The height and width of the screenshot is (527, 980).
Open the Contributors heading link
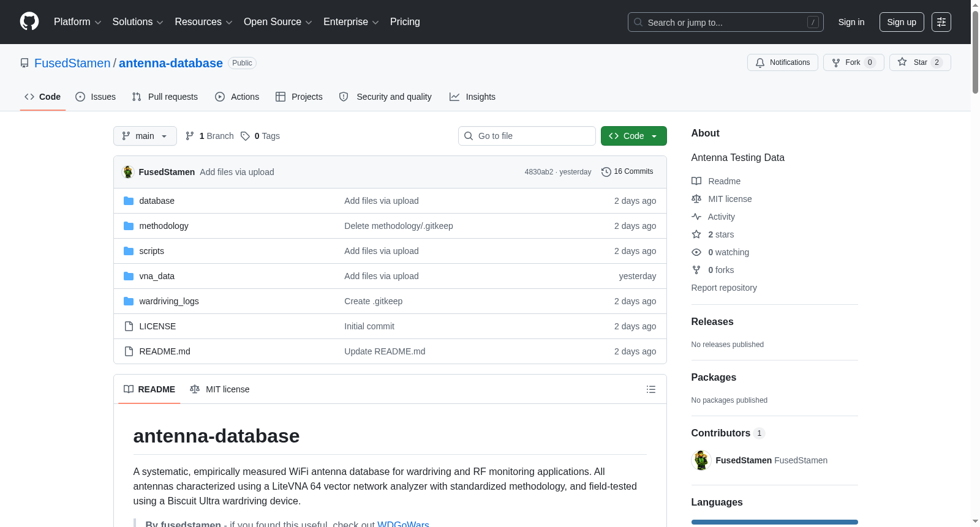point(728,433)
